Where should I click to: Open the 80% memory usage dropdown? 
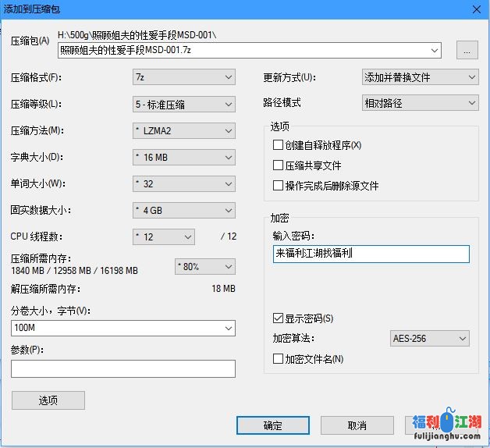point(204,267)
